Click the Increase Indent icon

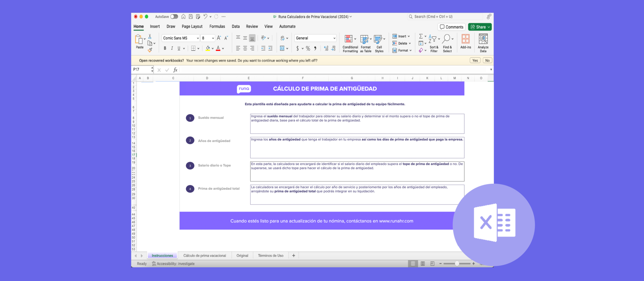(x=270, y=48)
